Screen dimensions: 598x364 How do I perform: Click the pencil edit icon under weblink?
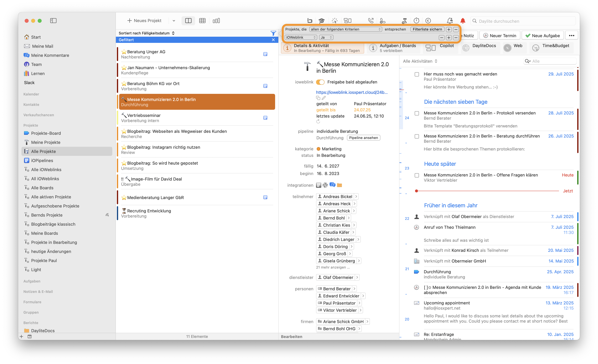click(x=324, y=98)
